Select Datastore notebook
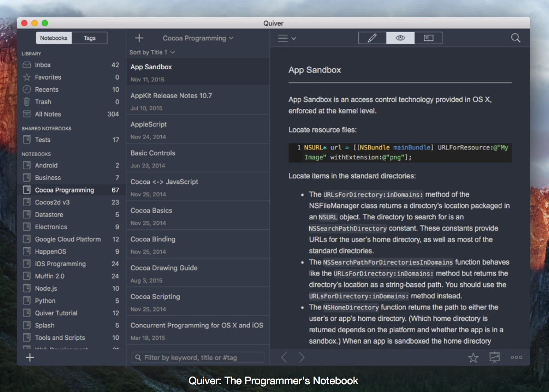The image size is (549, 392). point(71,214)
